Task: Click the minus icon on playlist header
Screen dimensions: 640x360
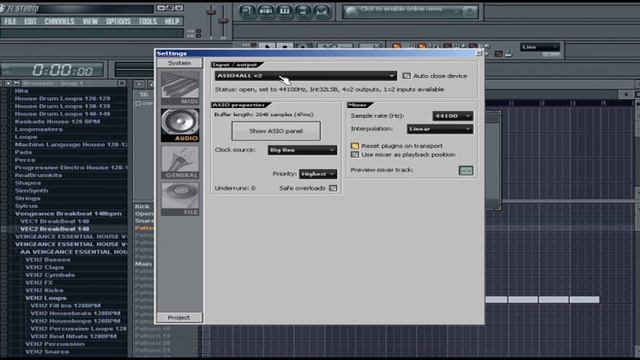Action: pos(139,84)
